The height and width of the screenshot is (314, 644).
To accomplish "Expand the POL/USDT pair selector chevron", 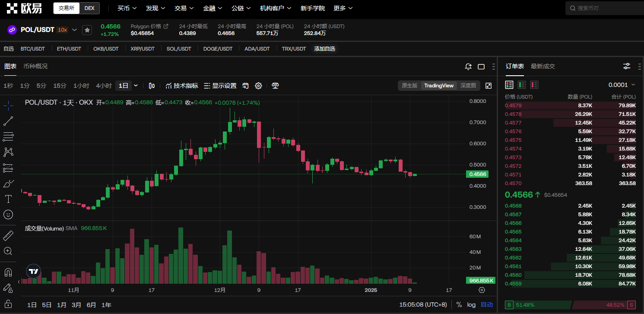I will [x=74, y=30].
